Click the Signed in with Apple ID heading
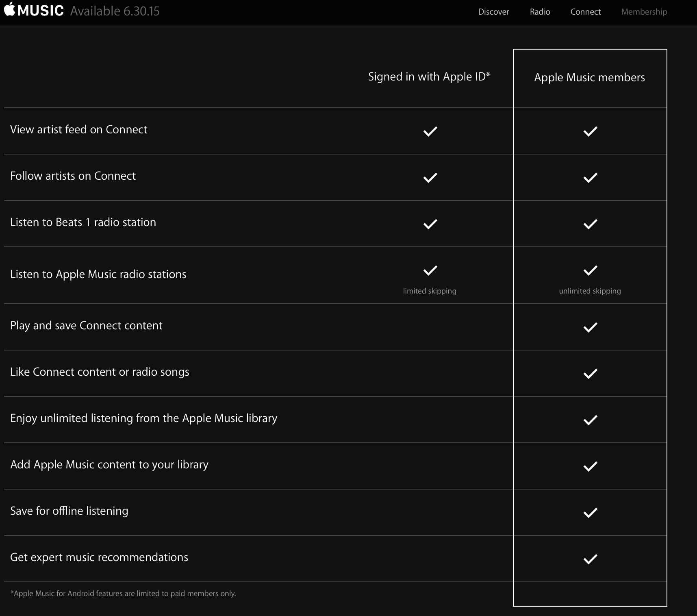Screen dimensions: 697x616 (x=429, y=76)
